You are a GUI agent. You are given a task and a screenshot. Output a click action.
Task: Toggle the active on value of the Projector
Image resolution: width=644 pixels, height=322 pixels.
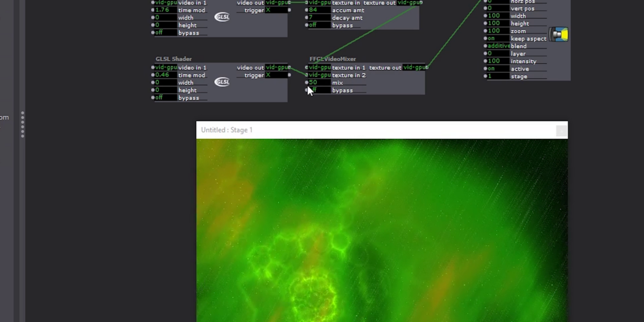click(498, 69)
